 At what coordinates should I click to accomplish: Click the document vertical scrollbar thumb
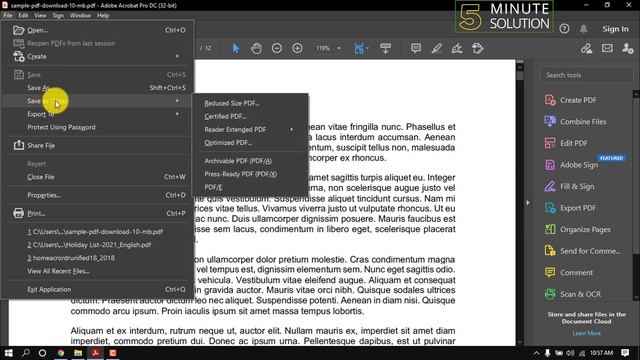[x=520, y=75]
